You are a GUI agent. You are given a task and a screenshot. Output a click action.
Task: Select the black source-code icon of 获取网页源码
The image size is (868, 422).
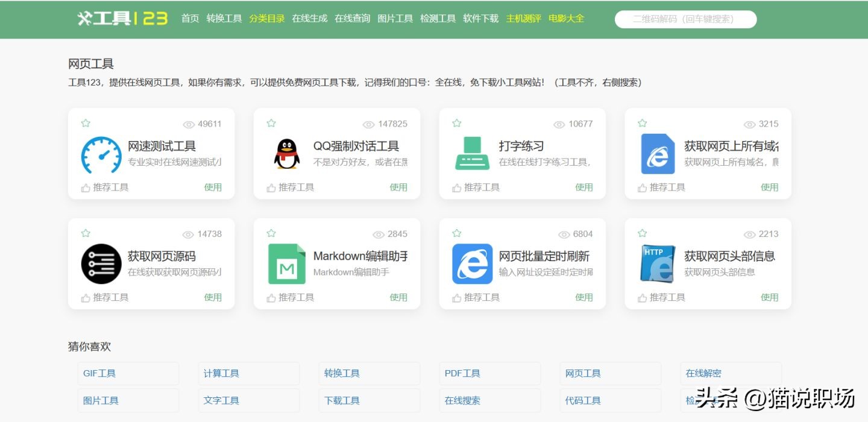tap(101, 263)
